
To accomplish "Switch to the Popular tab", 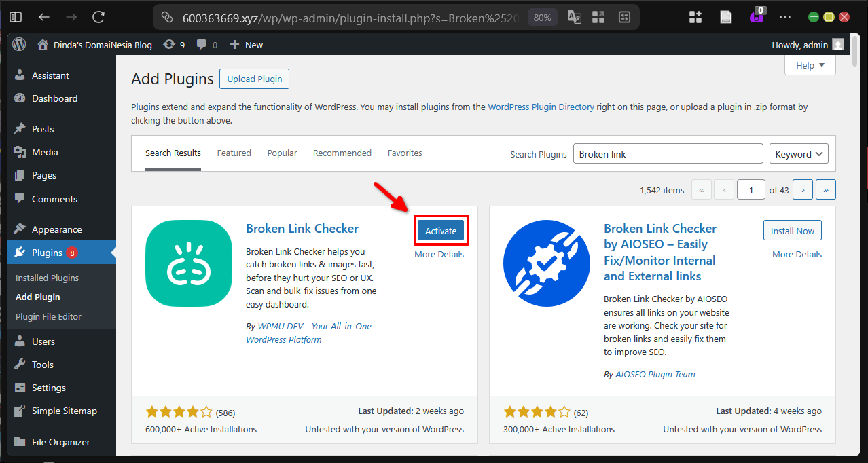I will [x=282, y=153].
